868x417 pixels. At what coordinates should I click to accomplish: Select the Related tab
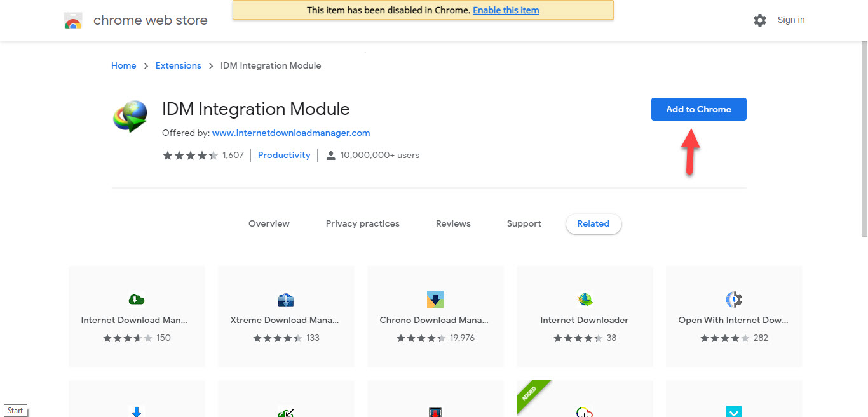point(593,224)
